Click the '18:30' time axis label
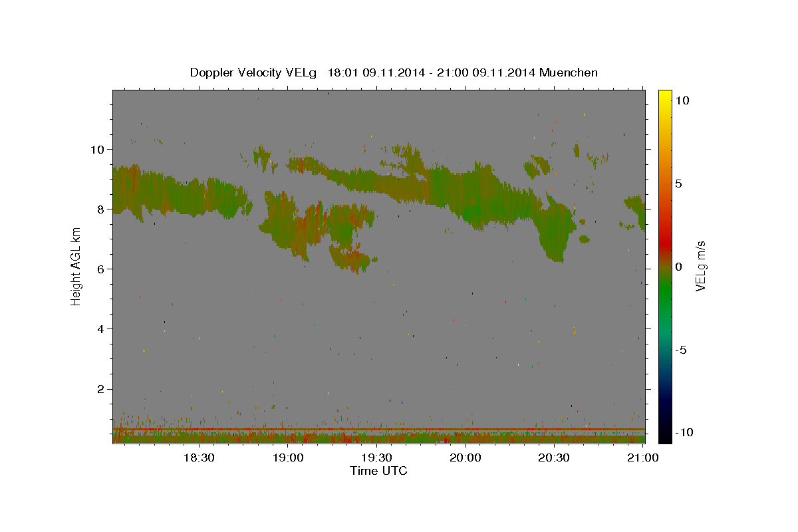This screenshot has width=798, height=532. (x=199, y=458)
